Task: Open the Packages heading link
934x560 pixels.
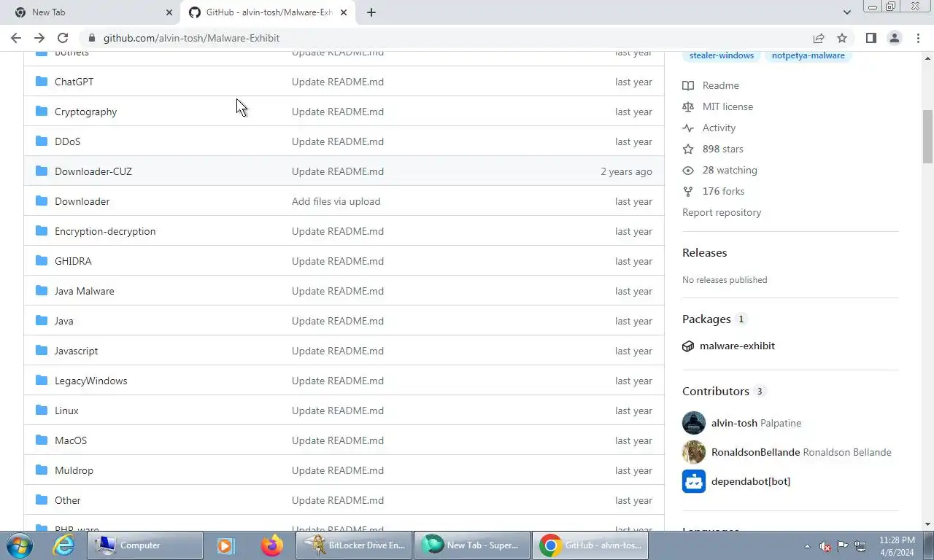Action: pyautogui.click(x=706, y=319)
